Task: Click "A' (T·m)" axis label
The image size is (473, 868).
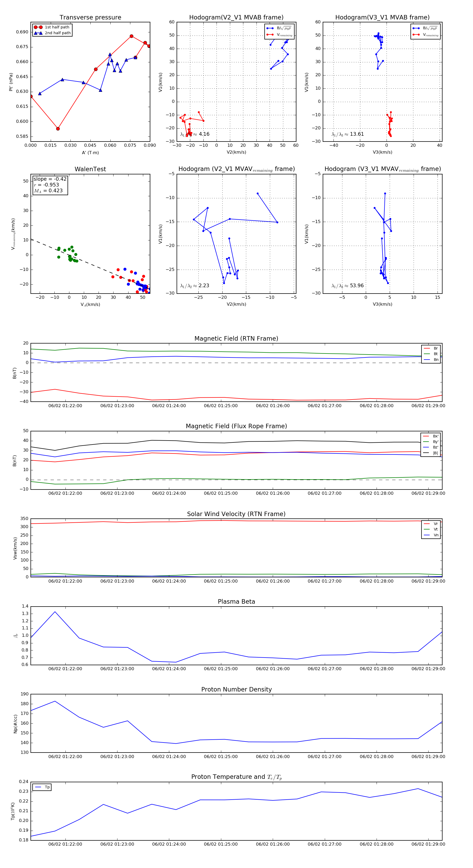Action: pyautogui.click(x=90, y=153)
